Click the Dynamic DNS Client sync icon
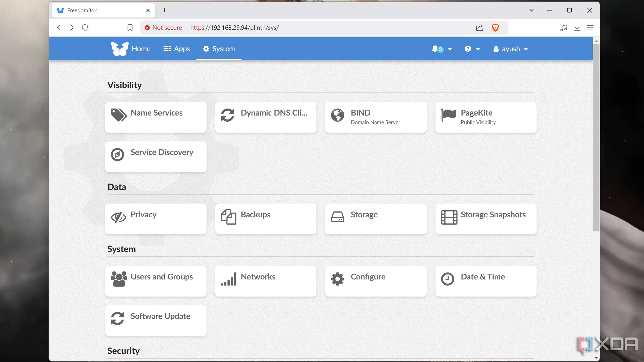The image size is (644, 362). tap(228, 115)
